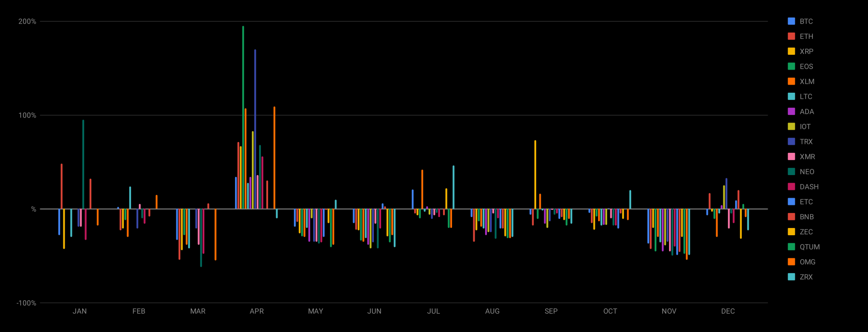Select the OCT month label
The height and width of the screenshot is (332, 868).
tap(610, 311)
